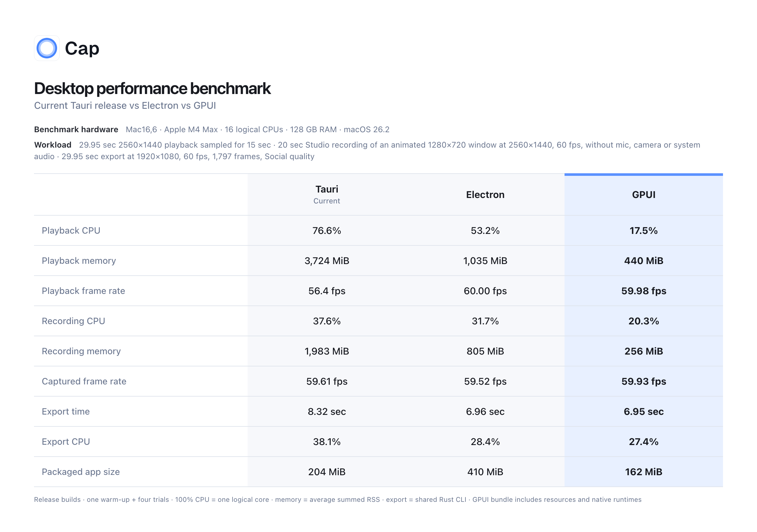Click the 38.1% cell
The height and width of the screenshot is (532, 757).
pyautogui.click(x=327, y=442)
